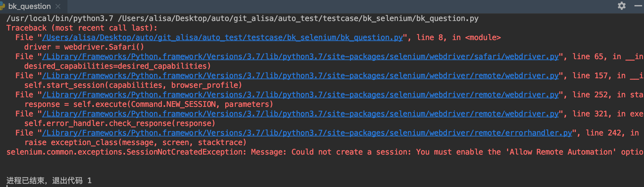This screenshot has height=187, width=644.
Task: Follow the remote/webdriver.py link for line 252
Action: [300, 95]
